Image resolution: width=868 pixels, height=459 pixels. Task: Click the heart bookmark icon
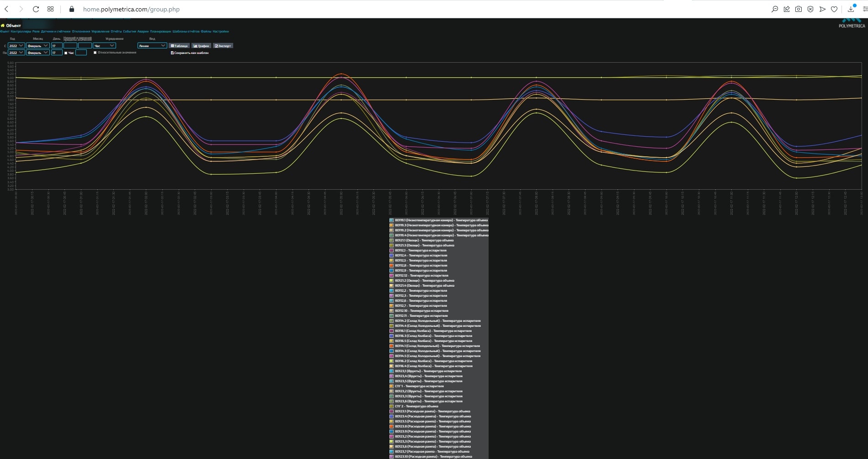[x=834, y=9]
